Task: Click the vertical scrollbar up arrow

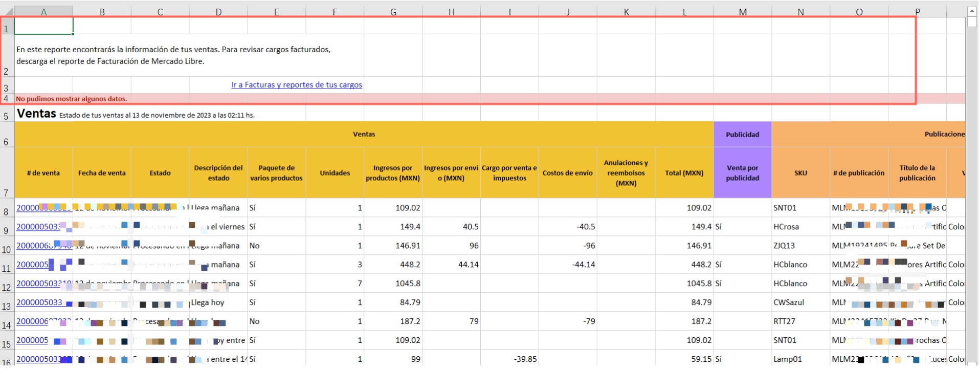Action: pyautogui.click(x=972, y=11)
